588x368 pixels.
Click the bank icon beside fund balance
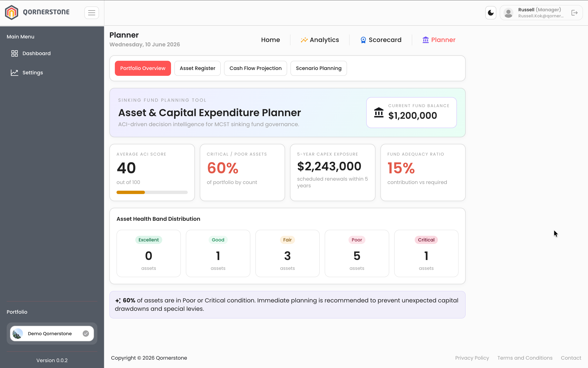pos(379,112)
